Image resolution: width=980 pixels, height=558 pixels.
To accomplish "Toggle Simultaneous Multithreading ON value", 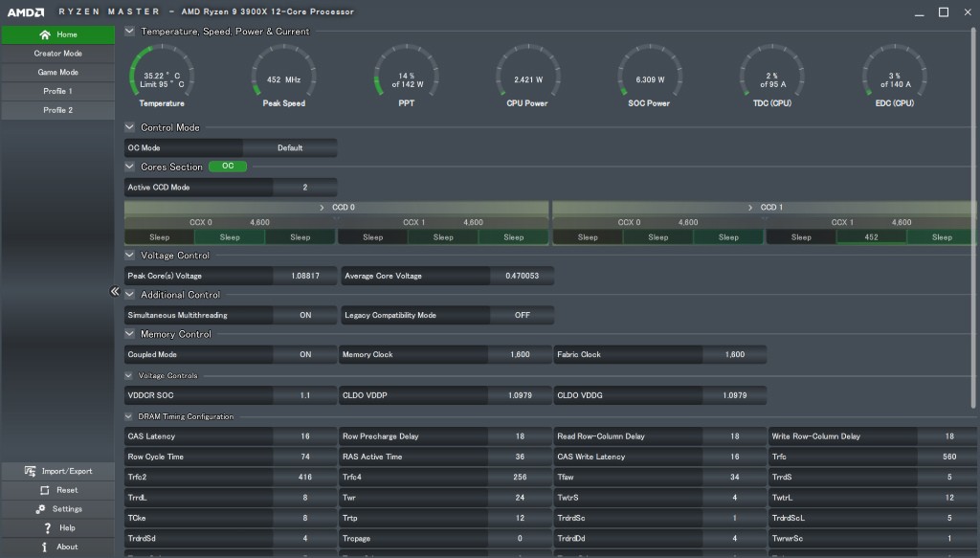I will (x=304, y=315).
